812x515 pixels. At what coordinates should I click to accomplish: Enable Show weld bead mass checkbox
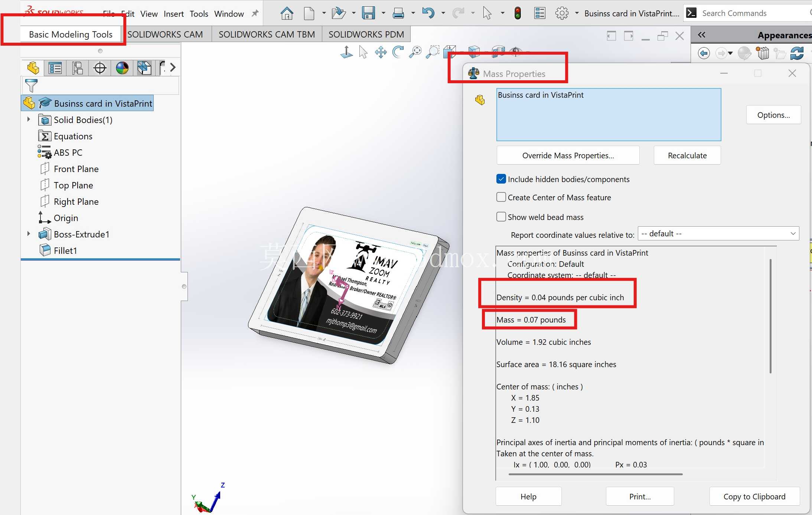coord(501,217)
